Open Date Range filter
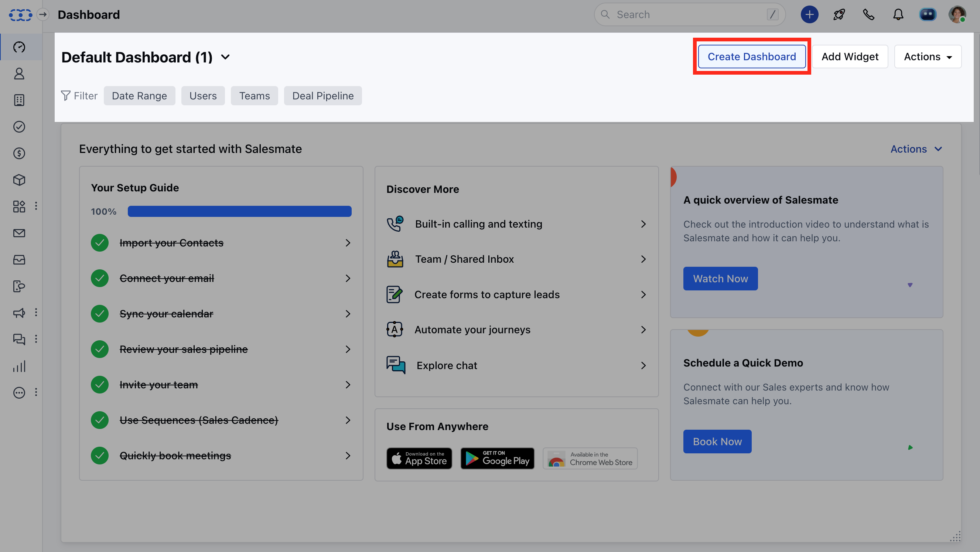 [139, 95]
